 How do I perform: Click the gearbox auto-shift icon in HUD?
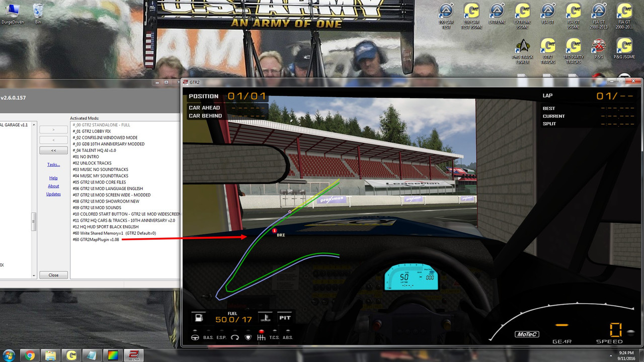261,337
